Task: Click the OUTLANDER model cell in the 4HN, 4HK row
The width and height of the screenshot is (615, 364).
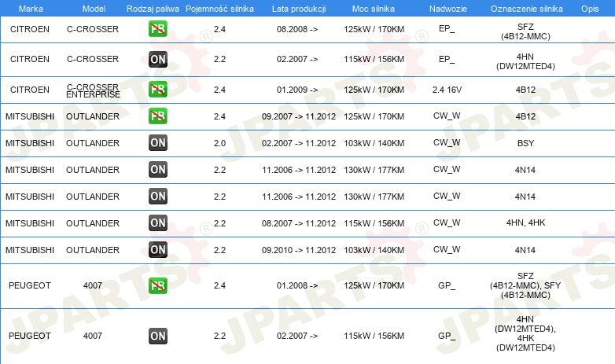Action: click(93, 223)
